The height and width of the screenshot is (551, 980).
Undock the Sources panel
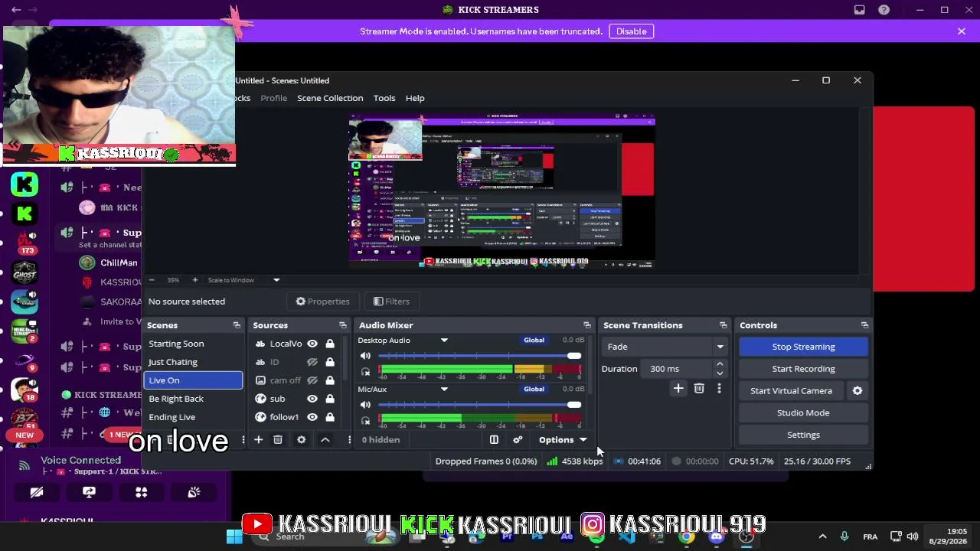tap(343, 325)
